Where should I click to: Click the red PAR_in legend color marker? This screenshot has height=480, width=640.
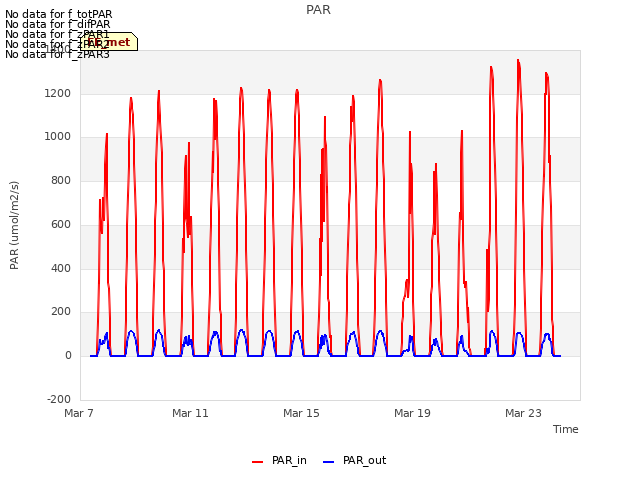tap(258, 462)
